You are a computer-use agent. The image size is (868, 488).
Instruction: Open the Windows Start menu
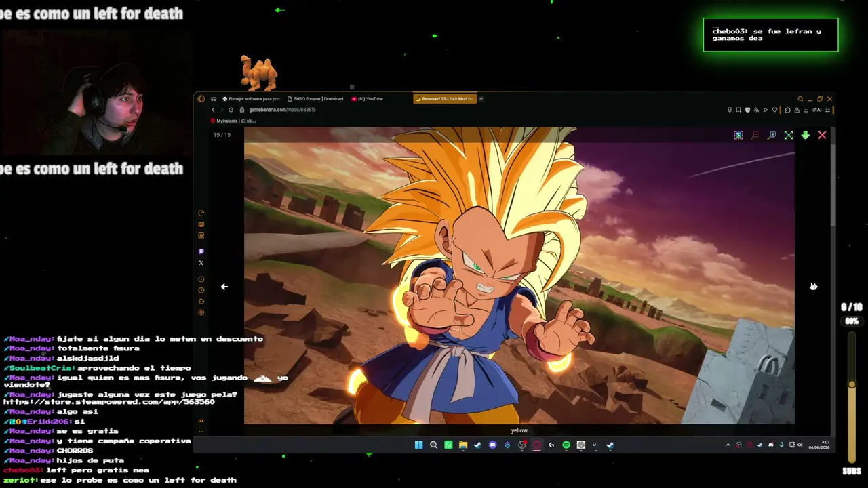click(x=418, y=445)
